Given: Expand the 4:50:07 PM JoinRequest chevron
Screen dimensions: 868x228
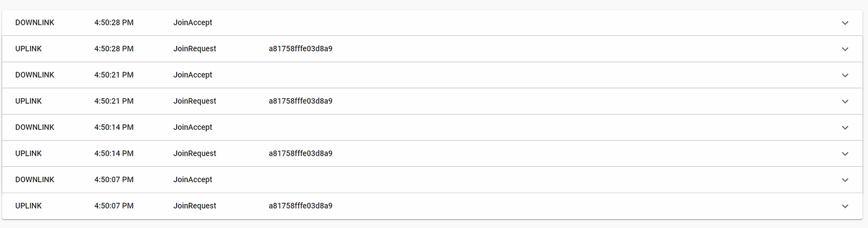Looking at the screenshot, I should coord(845,207).
